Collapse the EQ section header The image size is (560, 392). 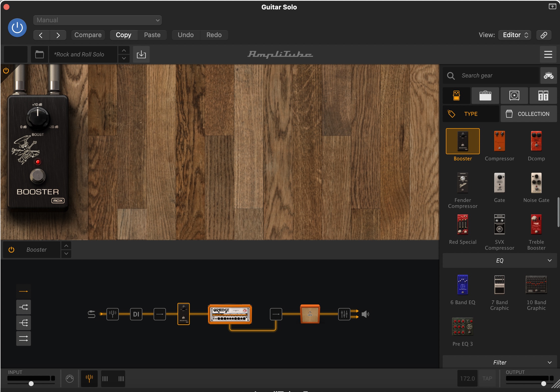point(500,260)
